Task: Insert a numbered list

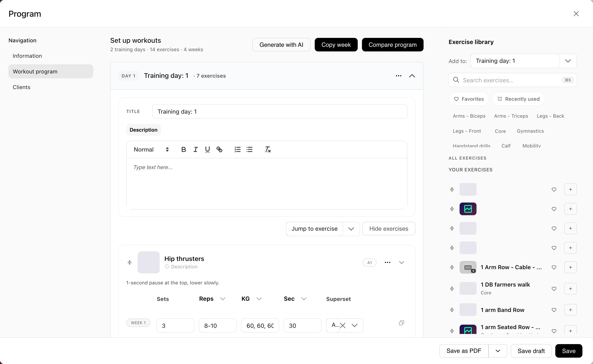Action: (237, 149)
